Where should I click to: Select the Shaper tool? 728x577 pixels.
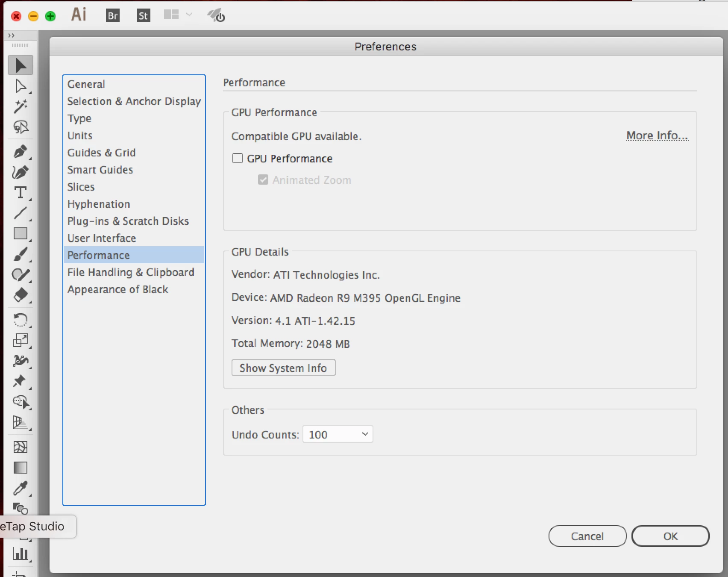click(21, 274)
